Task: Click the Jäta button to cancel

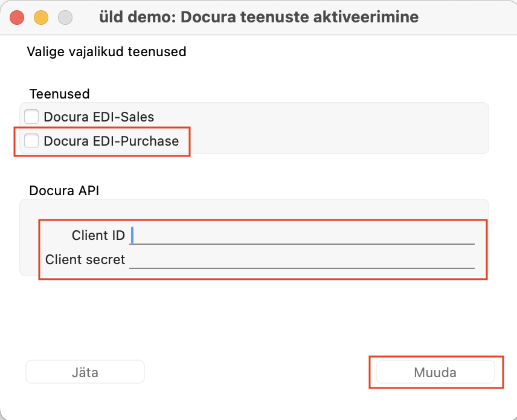Action: [x=85, y=372]
